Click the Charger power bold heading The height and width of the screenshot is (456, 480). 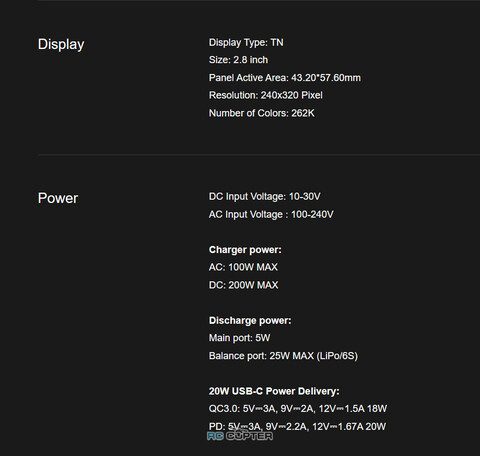245,250
